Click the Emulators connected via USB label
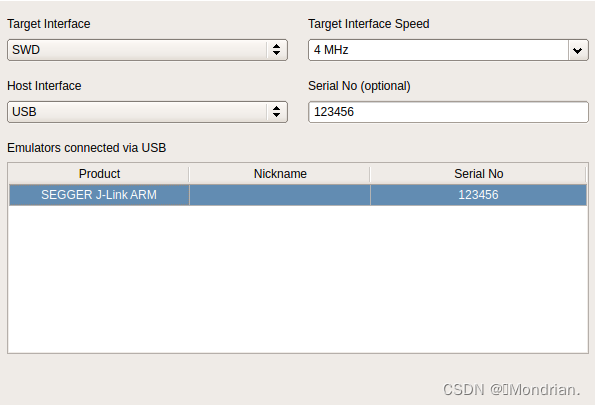This screenshot has width=595, height=405. 87,148
